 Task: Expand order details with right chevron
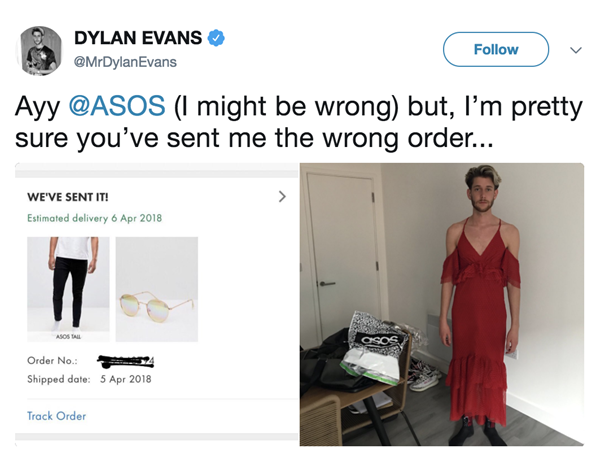point(282,196)
